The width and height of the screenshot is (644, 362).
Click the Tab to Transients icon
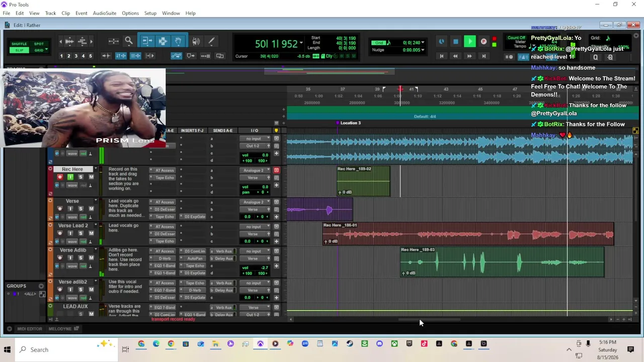pyautogui.click(x=106, y=56)
